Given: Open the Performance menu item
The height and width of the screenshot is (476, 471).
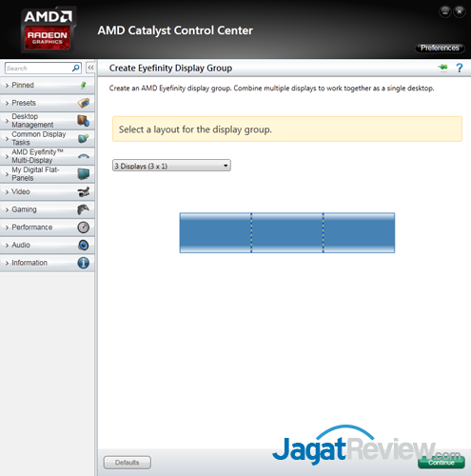Looking at the screenshot, I should click(x=48, y=228).
